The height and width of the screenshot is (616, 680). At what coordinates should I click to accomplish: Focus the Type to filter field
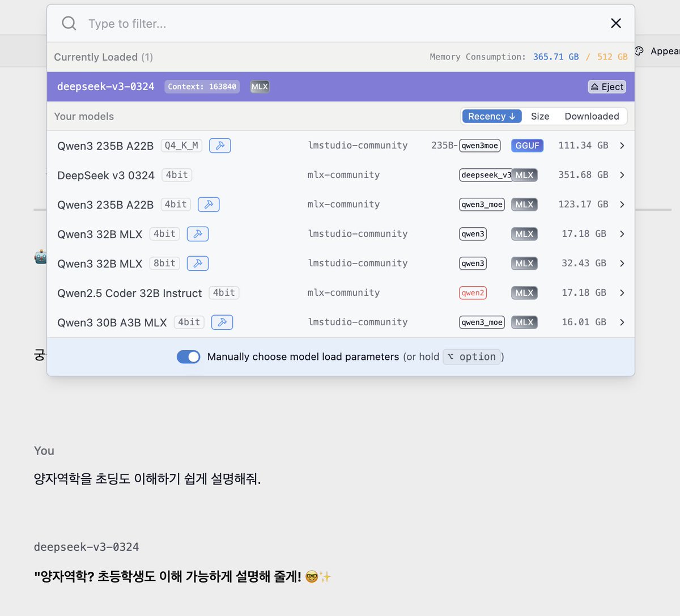point(340,23)
